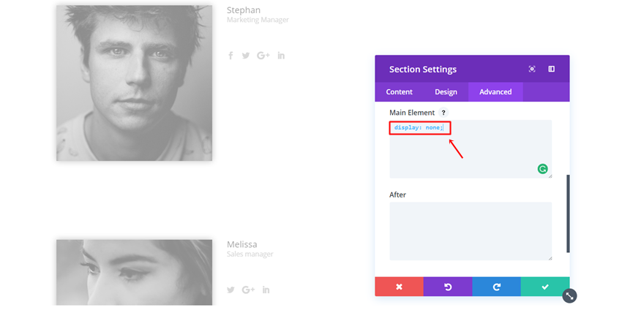
Task: Discard changes with the red X button
Action: pyautogui.click(x=399, y=287)
